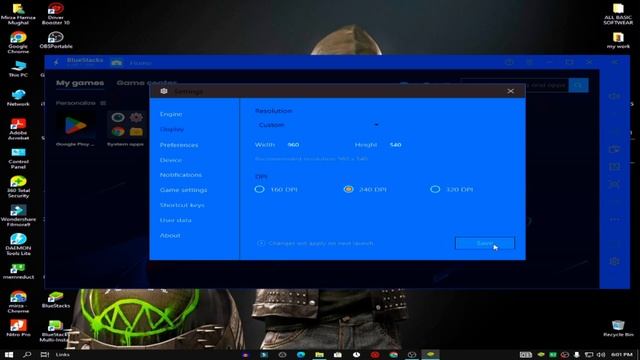The image size is (640, 360).
Task: Open the Windows Start menu
Action: click(9, 354)
